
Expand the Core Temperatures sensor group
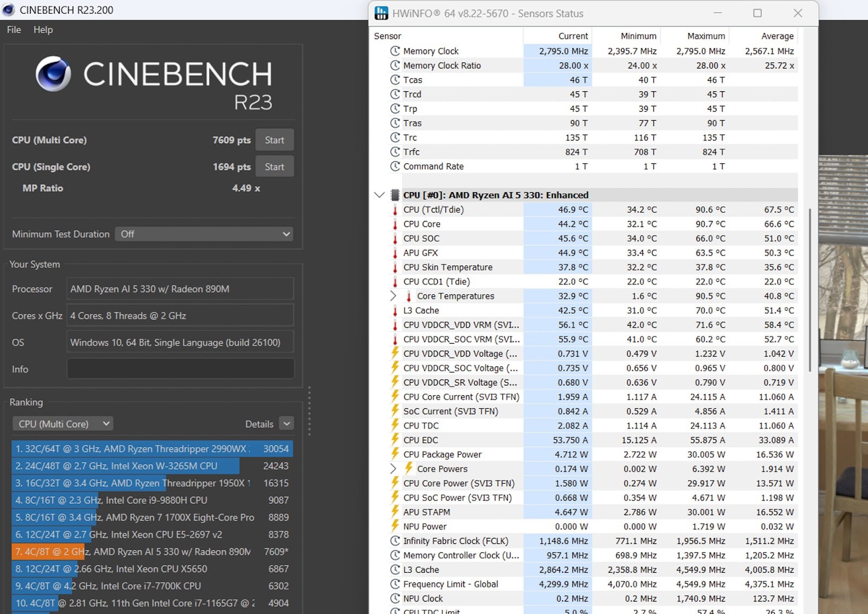[x=393, y=296]
